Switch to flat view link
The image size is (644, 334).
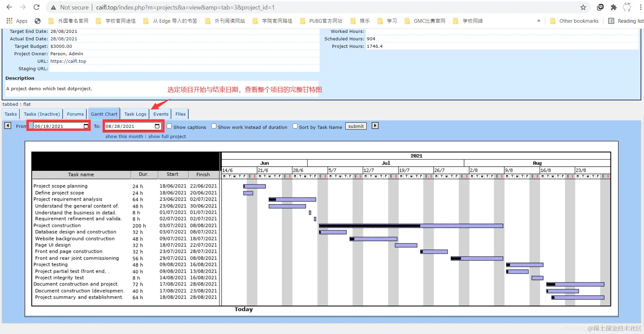(x=27, y=104)
